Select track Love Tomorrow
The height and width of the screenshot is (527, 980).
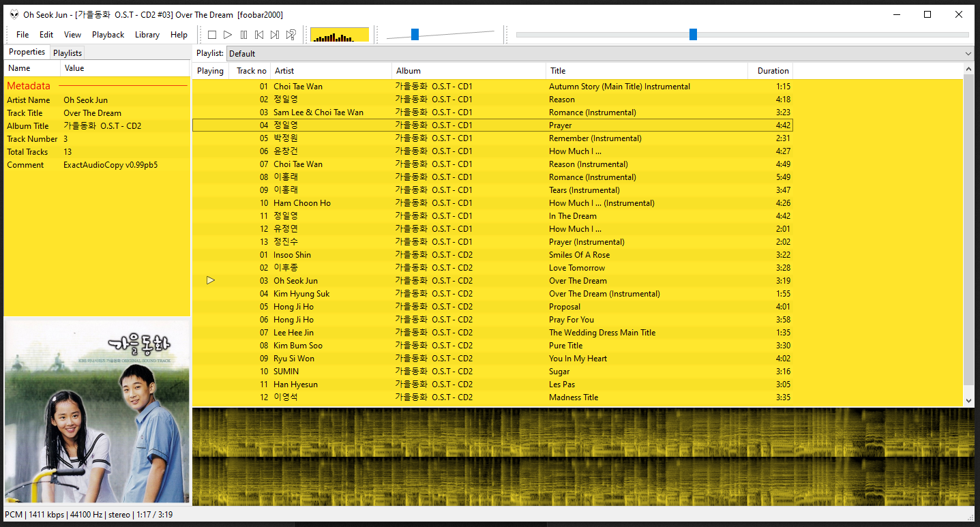coord(492,268)
